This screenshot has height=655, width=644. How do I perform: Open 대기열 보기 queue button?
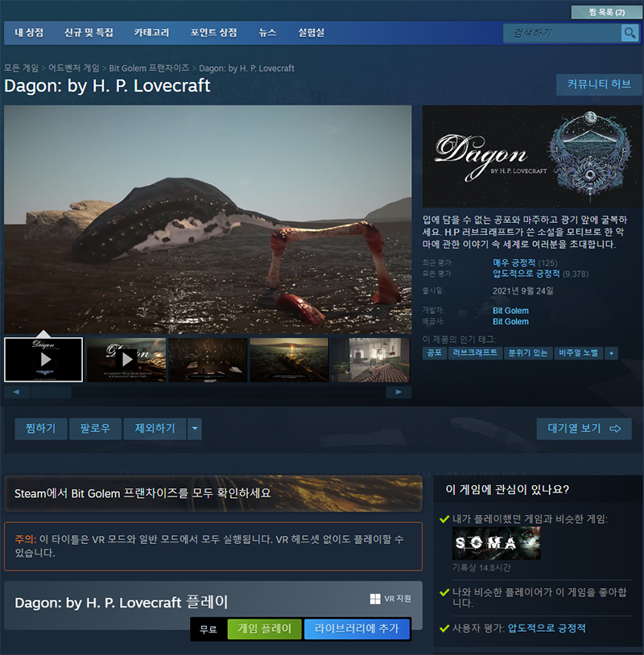coord(584,429)
